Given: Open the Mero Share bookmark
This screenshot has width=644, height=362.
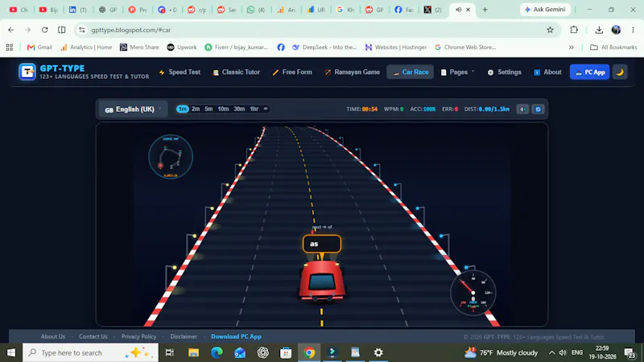Looking at the screenshot, I should (x=139, y=47).
